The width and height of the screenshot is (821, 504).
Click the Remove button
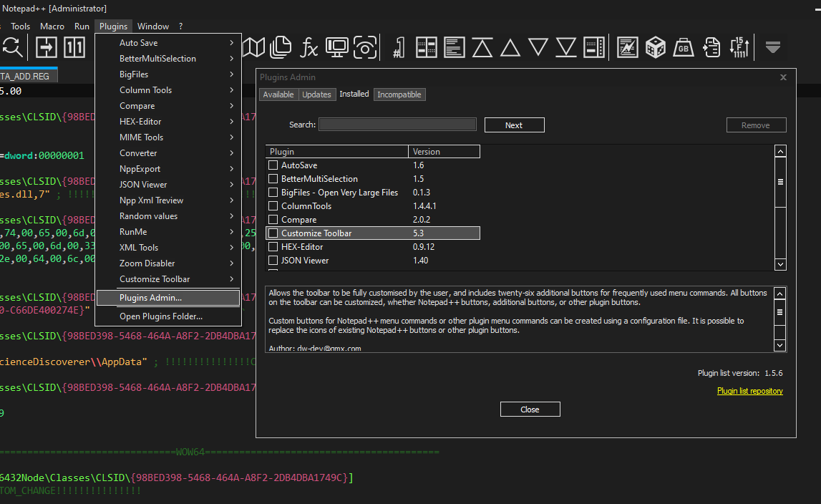pyautogui.click(x=756, y=125)
